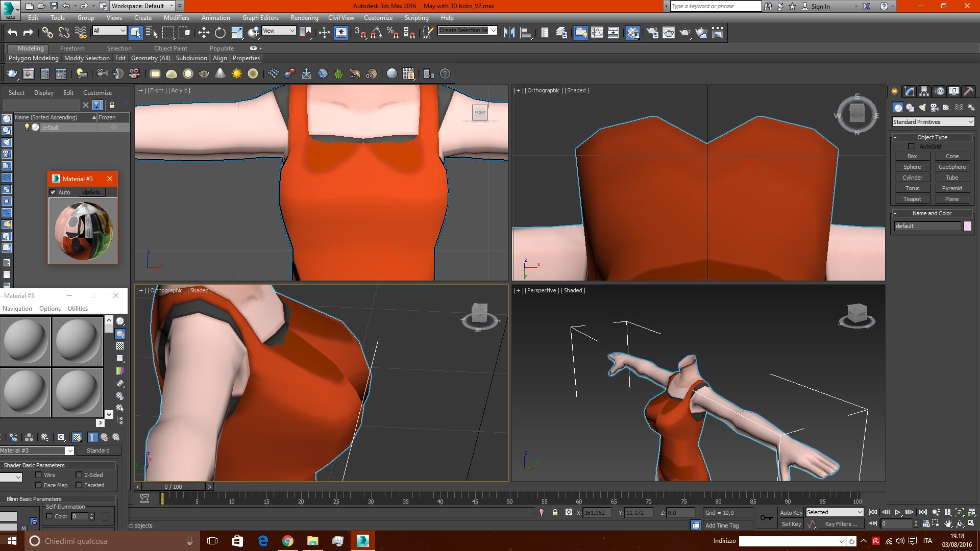Click the Key Filters button
980x551 pixels.
click(841, 524)
